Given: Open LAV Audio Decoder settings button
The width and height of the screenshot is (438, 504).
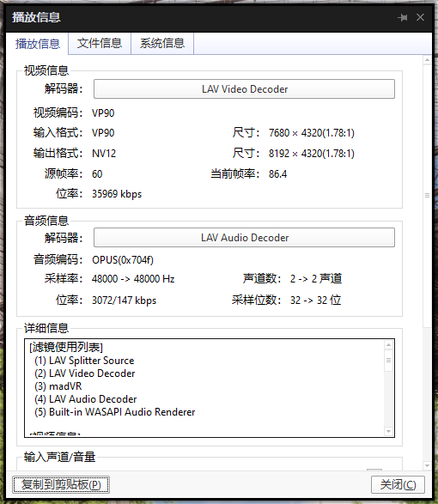Looking at the screenshot, I should click(244, 238).
